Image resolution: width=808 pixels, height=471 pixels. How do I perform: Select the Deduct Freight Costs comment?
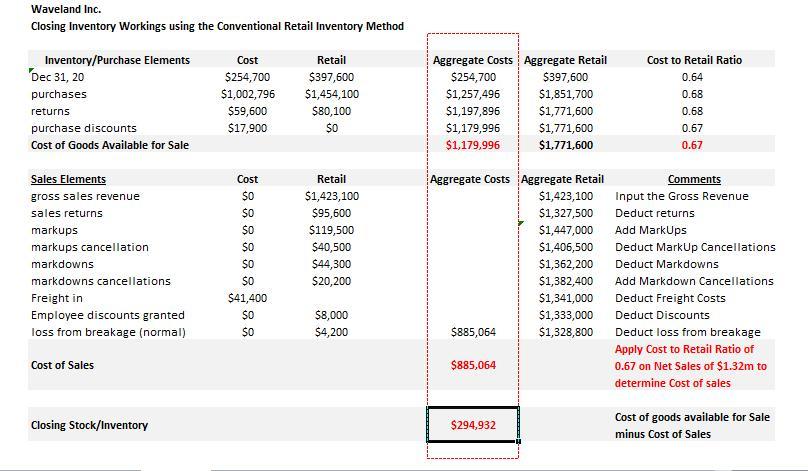(x=670, y=298)
